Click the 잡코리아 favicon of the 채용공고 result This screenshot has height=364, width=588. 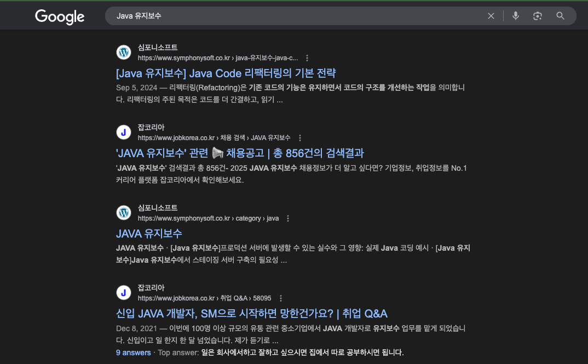tap(124, 132)
